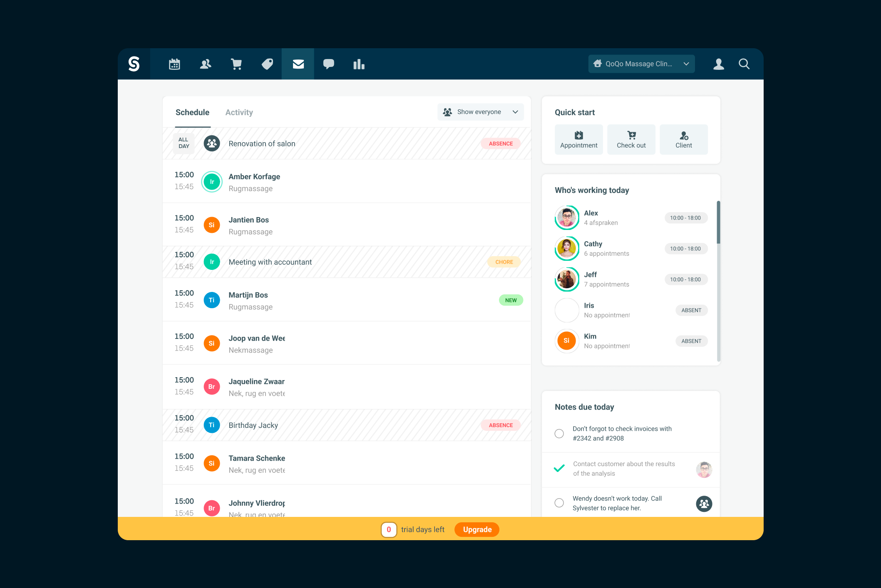Image resolution: width=881 pixels, height=588 pixels.
Task: Check the invoices #2342 note circle
Action: 559,433
